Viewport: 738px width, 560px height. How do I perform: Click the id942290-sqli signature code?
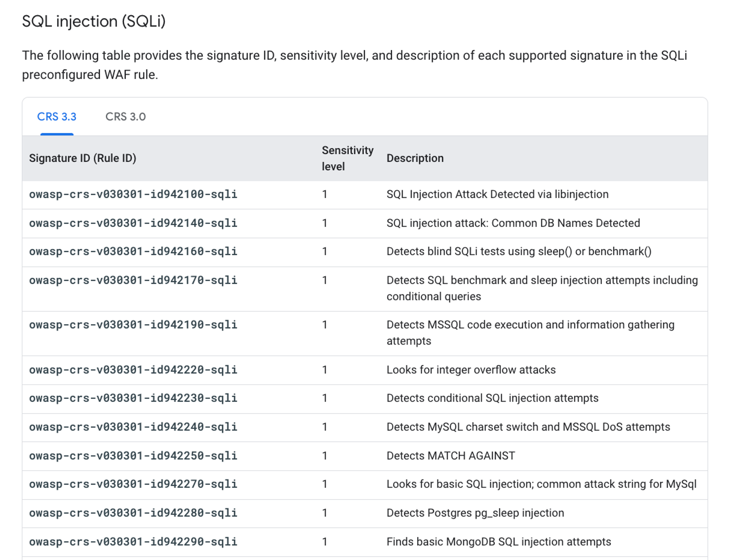tap(133, 542)
